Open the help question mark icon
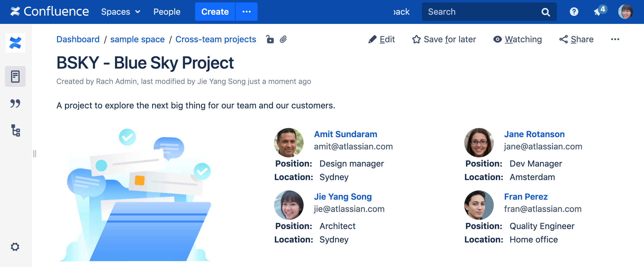 574,12
